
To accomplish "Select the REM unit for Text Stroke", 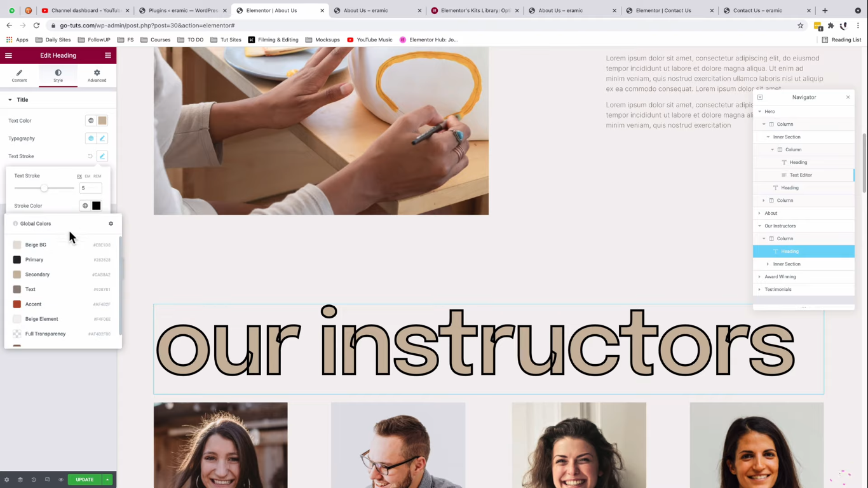I will click(x=97, y=176).
